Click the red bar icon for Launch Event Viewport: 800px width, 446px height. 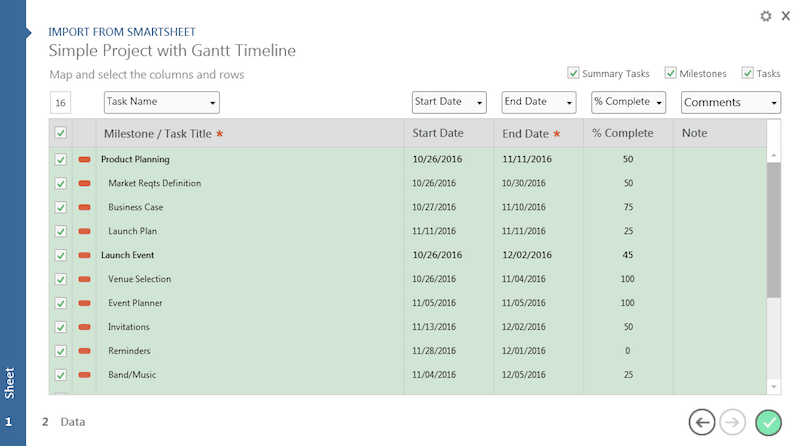[85, 255]
